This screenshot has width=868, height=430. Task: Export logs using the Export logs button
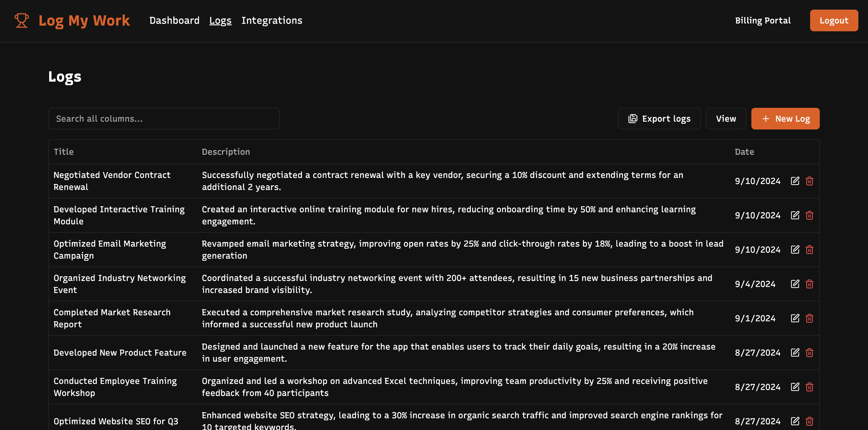pos(659,119)
